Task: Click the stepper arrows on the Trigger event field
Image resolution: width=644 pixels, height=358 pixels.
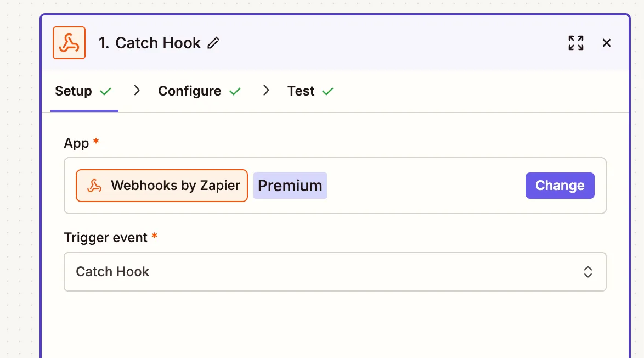Action: click(x=587, y=271)
